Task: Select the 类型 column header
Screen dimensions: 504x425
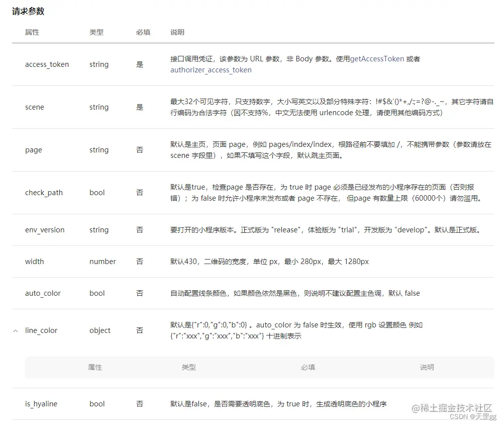Action: [96, 32]
